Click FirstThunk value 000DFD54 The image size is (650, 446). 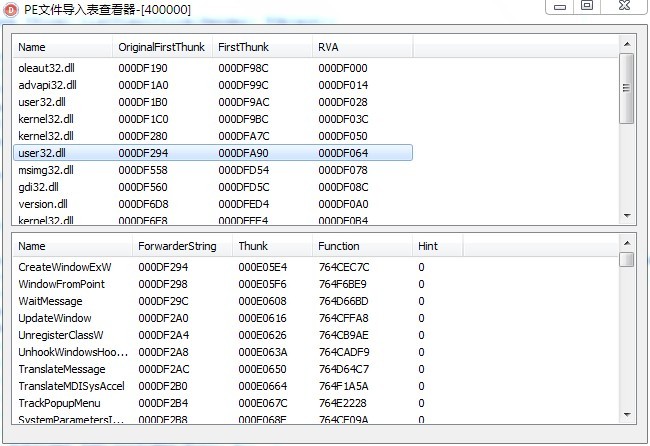click(x=243, y=170)
